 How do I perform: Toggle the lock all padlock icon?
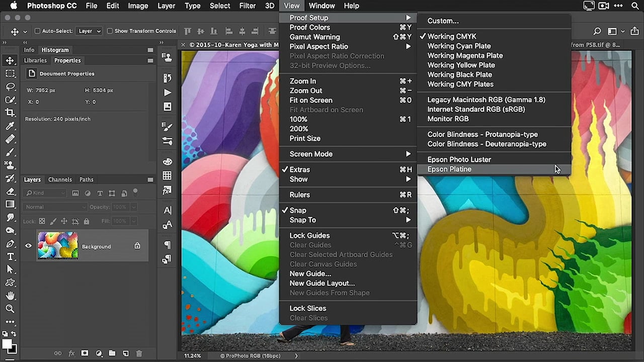pyautogui.click(x=87, y=221)
